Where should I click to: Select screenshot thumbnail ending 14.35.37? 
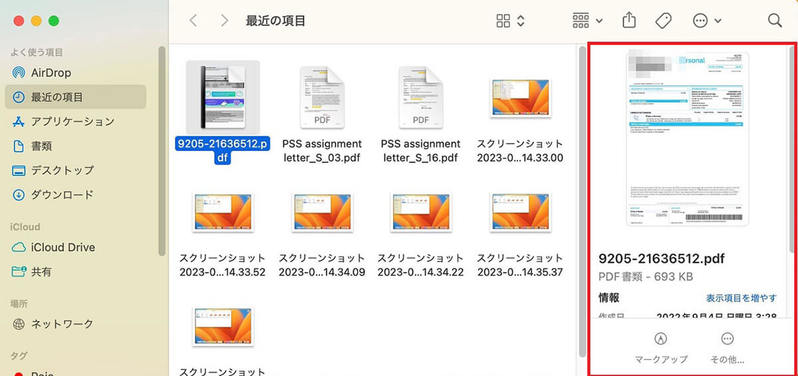point(520,212)
